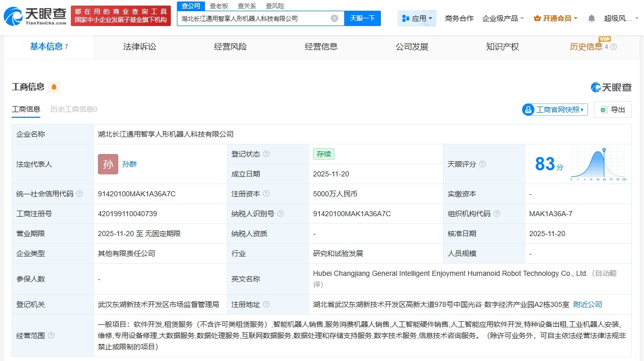Screen dimensions: 644x361
Task: Click the blue stamp icon on 工商官网快照
Action: coord(527,109)
